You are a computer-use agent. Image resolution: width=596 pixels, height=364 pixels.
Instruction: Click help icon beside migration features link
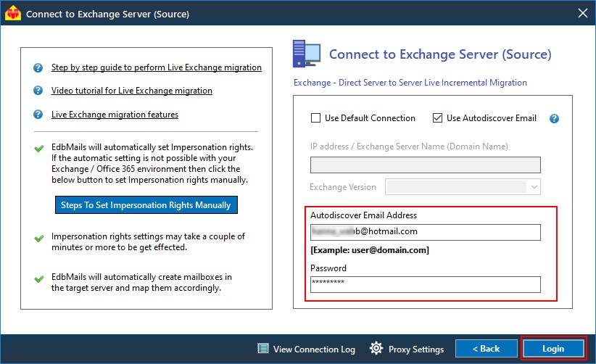[x=38, y=114]
